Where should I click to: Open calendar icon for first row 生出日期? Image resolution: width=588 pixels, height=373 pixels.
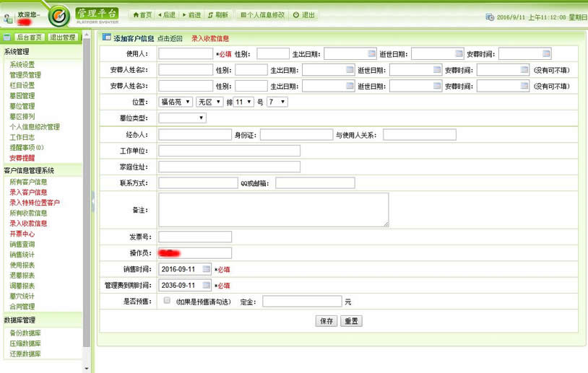(x=371, y=53)
